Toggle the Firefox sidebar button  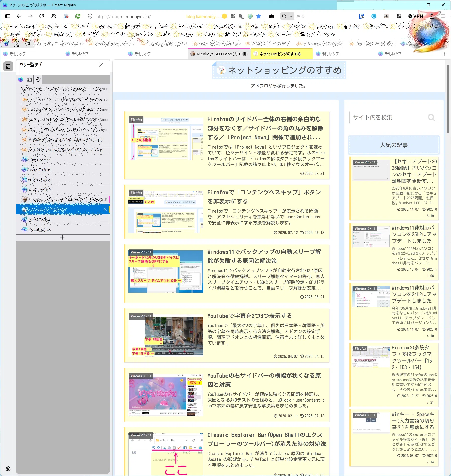(x=8, y=16)
